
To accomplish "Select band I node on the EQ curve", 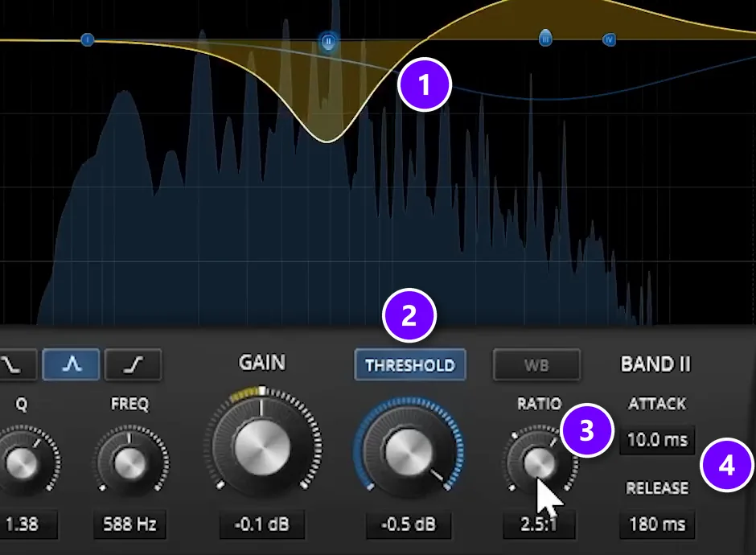I will 87,39.
